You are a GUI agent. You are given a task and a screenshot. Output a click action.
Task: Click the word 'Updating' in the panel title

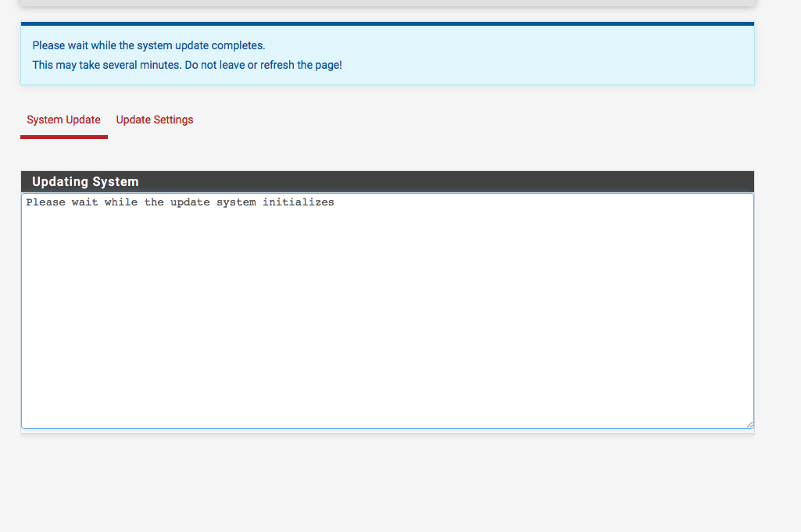tap(60, 182)
